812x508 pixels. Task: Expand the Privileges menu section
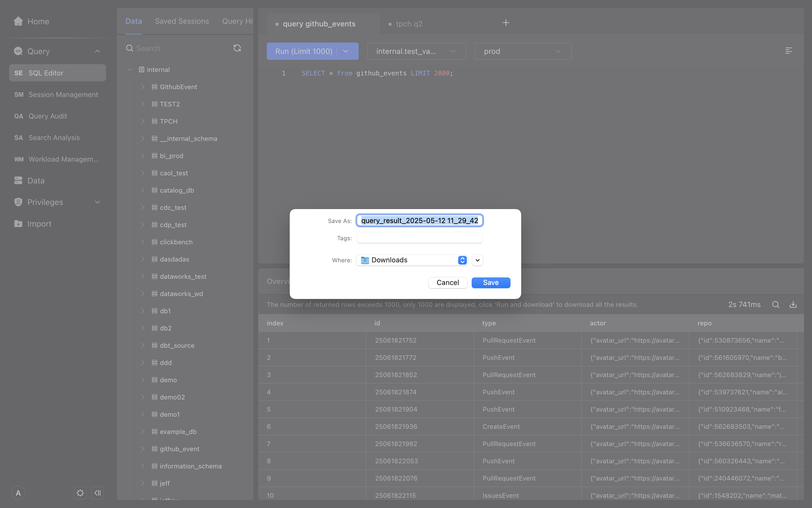point(97,202)
